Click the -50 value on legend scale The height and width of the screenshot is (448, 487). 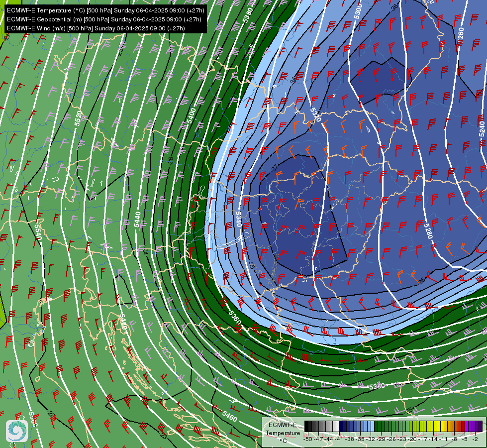(x=308, y=440)
